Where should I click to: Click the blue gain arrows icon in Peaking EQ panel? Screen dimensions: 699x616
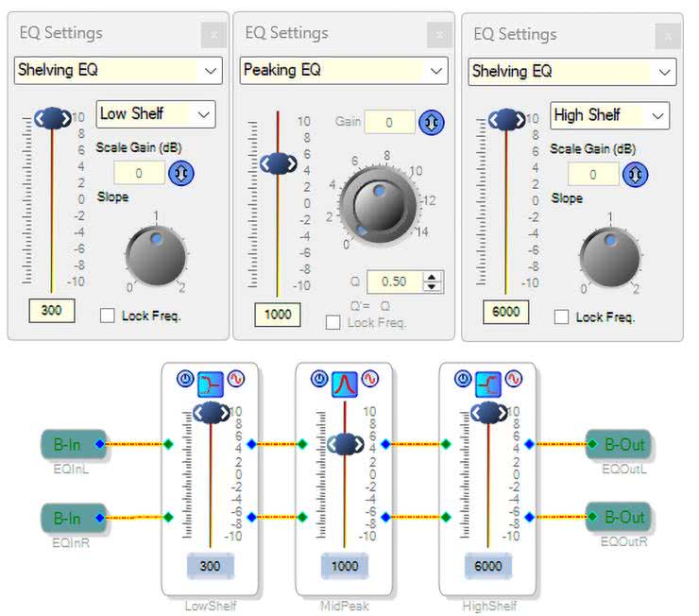tap(432, 122)
